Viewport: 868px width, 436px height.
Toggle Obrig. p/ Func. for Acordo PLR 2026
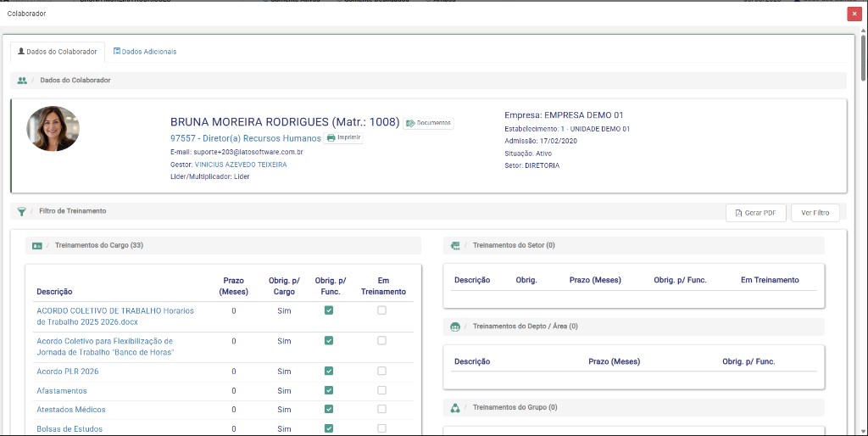[x=329, y=372]
